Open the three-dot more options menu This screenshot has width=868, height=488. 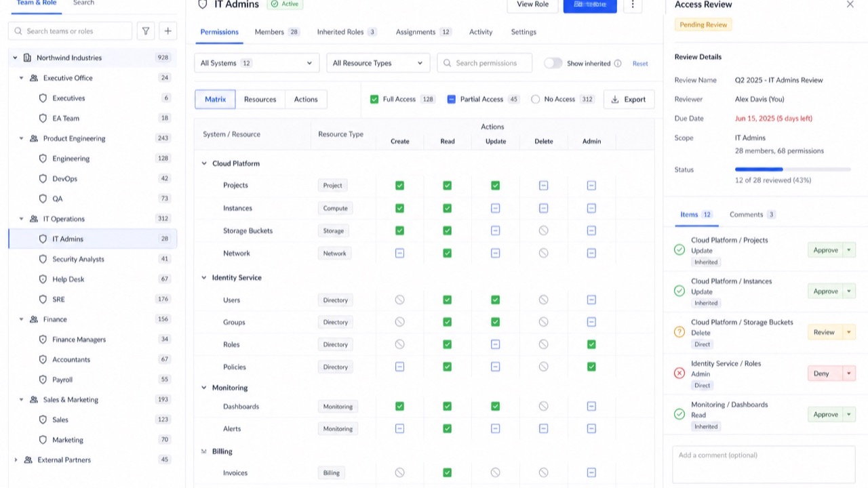(x=633, y=5)
